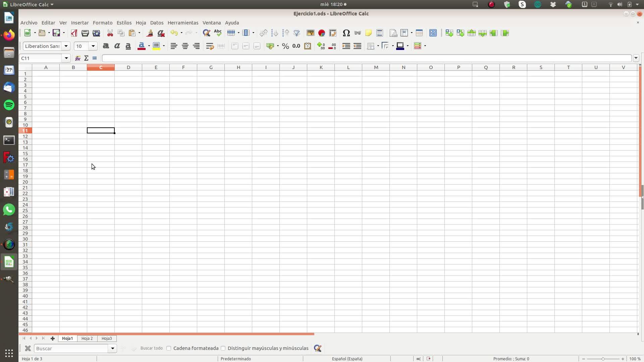Click the Buscar todo button

point(151,348)
